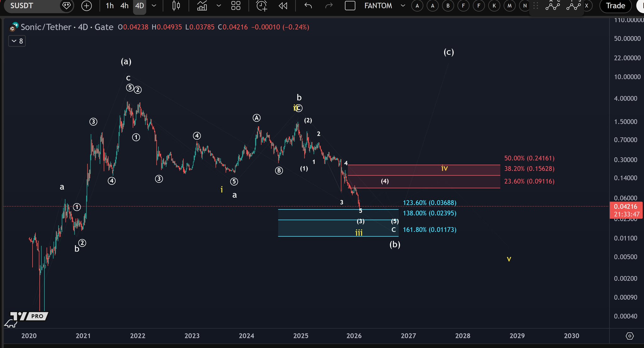Open chart settings gear on time axis
Image resolution: width=644 pixels, height=348 pixels.
pyautogui.click(x=630, y=336)
